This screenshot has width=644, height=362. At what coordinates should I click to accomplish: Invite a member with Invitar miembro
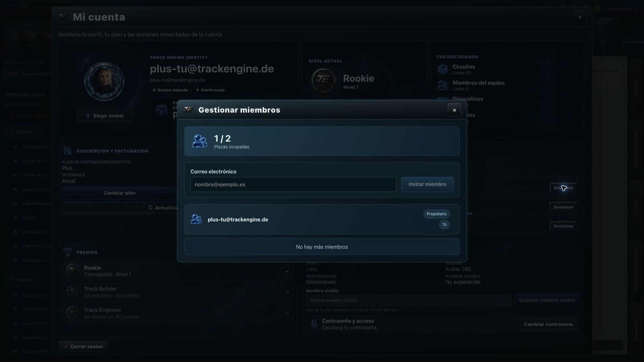click(x=427, y=184)
